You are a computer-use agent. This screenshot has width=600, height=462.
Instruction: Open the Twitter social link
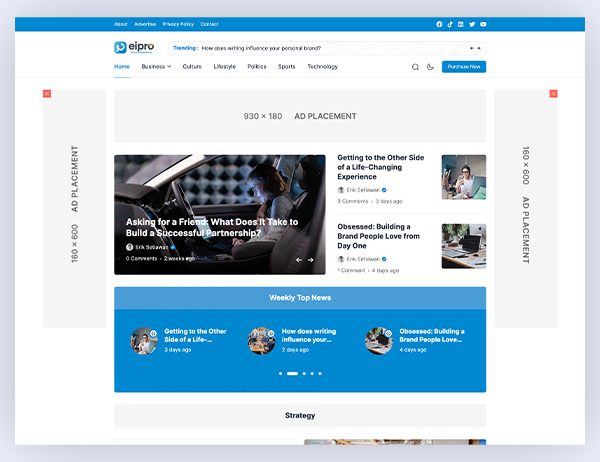[472, 24]
